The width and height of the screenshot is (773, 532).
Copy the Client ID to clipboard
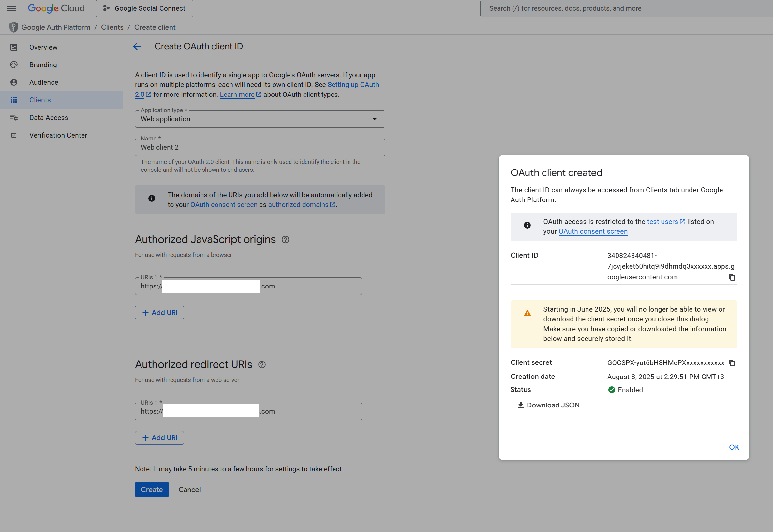(x=732, y=277)
